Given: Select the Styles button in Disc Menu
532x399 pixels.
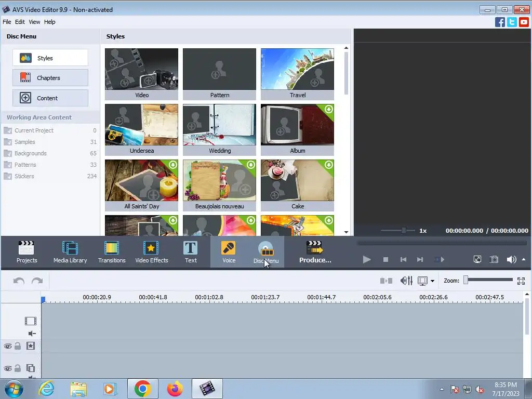Looking at the screenshot, I should pos(50,58).
